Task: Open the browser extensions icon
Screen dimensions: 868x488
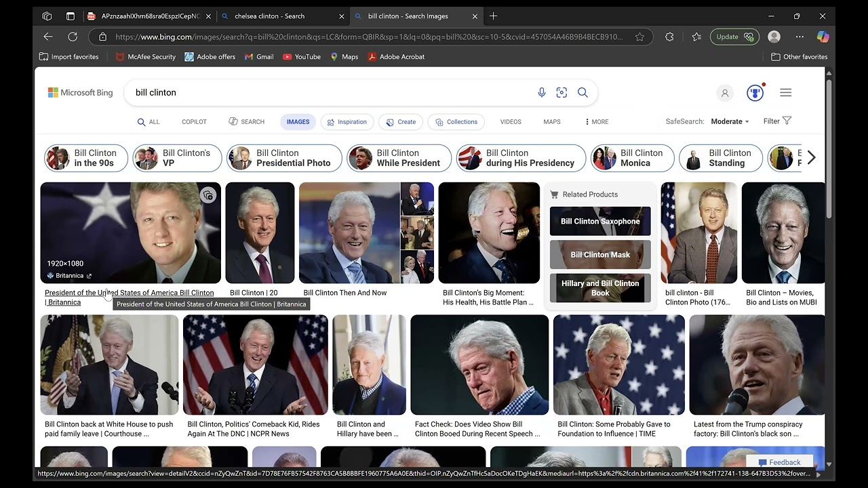Action: coord(669,37)
